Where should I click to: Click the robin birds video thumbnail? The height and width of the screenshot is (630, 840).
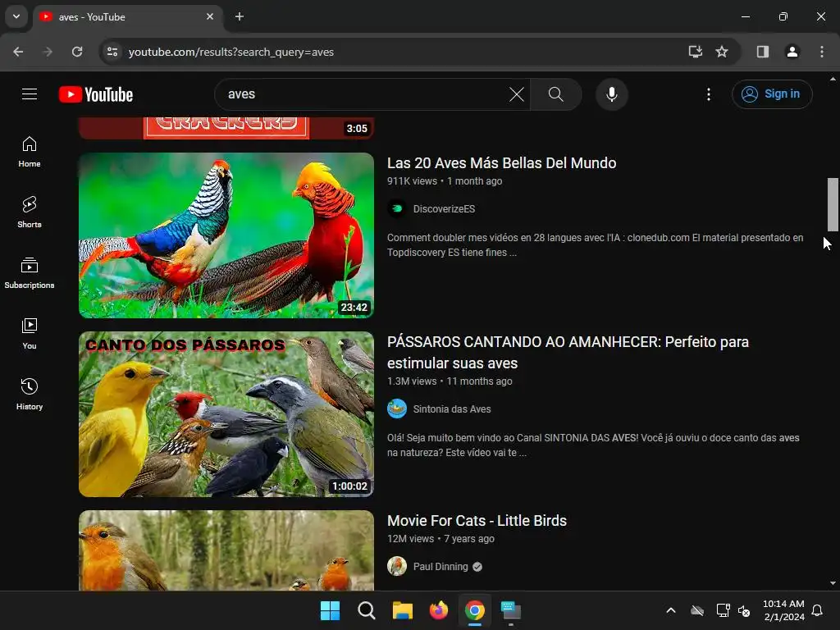[226, 550]
